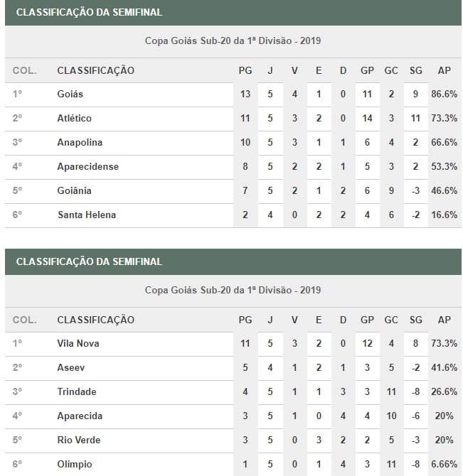Click the AP column header above Vila Nova
The height and width of the screenshot is (476, 463).
click(444, 320)
